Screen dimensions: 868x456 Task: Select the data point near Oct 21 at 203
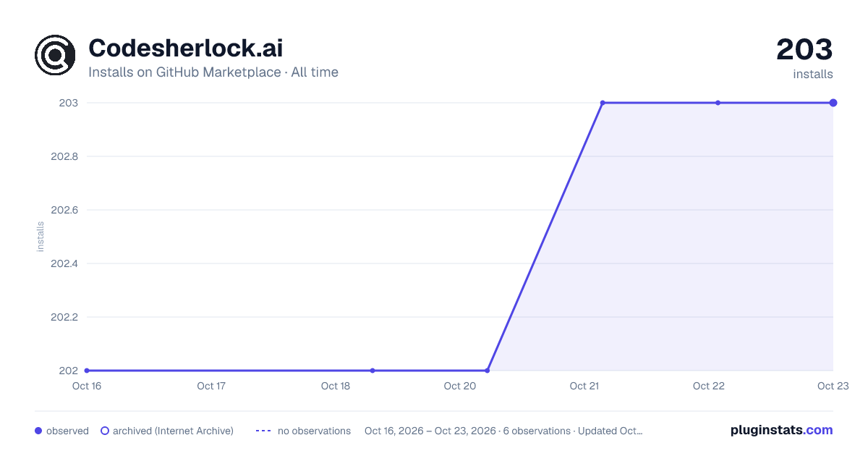click(x=603, y=103)
